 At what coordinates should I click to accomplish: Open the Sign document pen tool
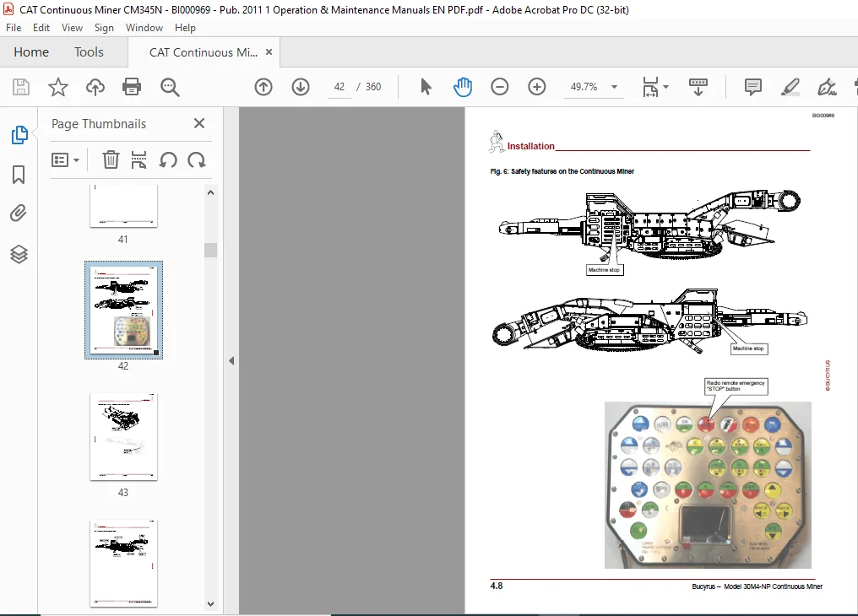827,87
